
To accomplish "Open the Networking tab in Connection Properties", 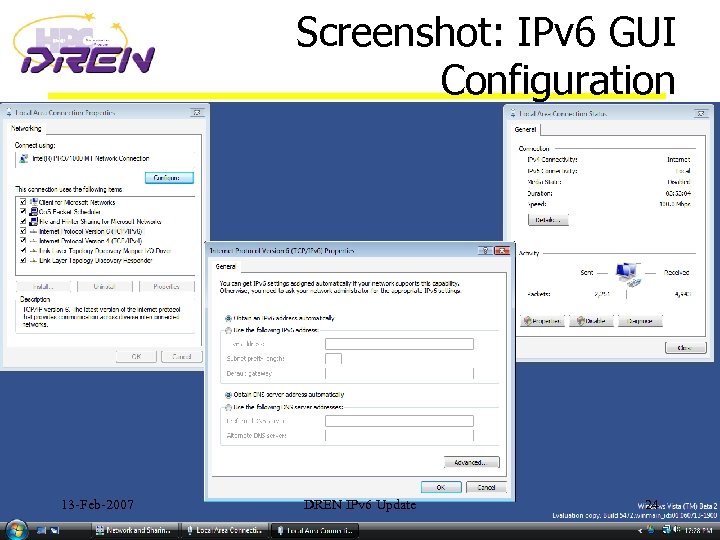I will (x=26, y=129).
